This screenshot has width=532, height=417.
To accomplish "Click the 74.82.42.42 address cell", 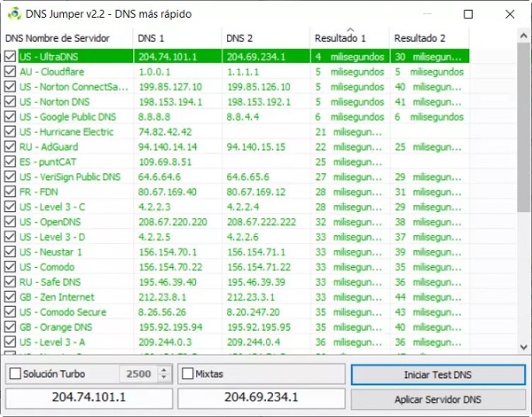I will (x=165, y=132).
